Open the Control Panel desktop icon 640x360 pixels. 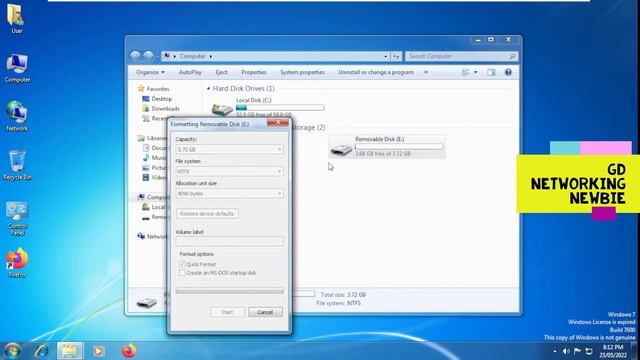pyautogui.click(x=17, y=218)
